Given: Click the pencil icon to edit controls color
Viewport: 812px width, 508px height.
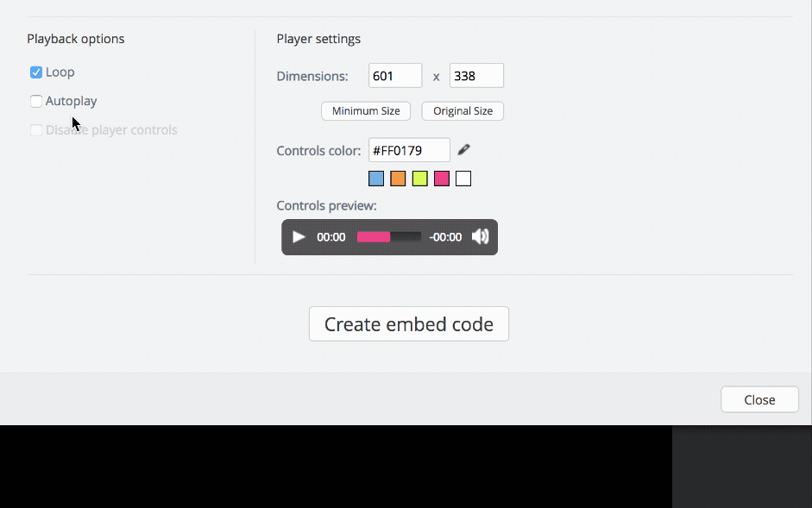Looking at the screenshot, I should [x=463, y=149].
